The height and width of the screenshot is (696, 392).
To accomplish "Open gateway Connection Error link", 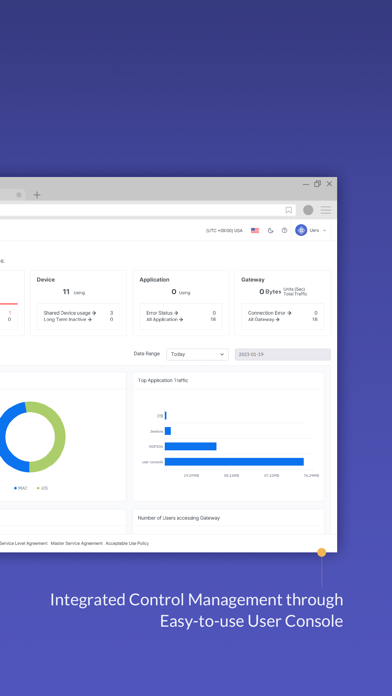I will (x=269, y=313).
